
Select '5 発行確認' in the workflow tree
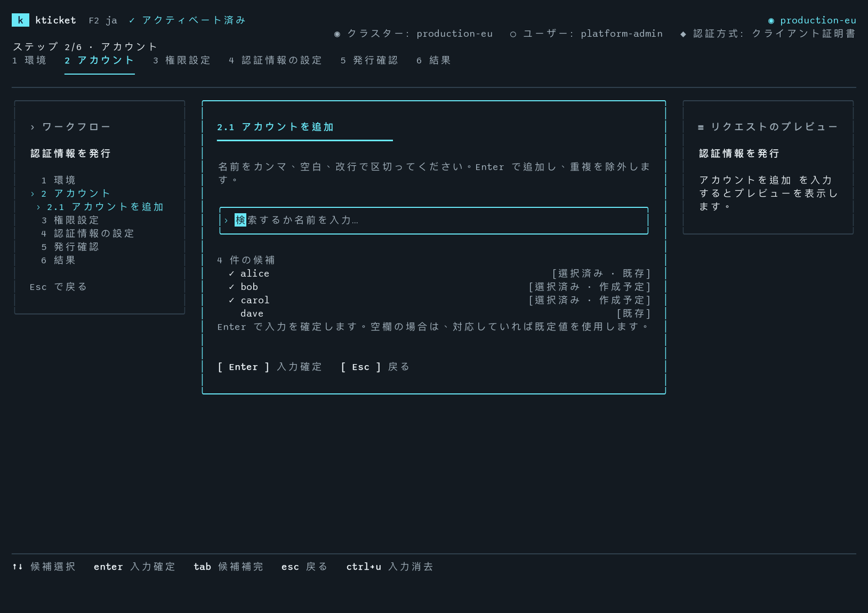coord(70,247)
